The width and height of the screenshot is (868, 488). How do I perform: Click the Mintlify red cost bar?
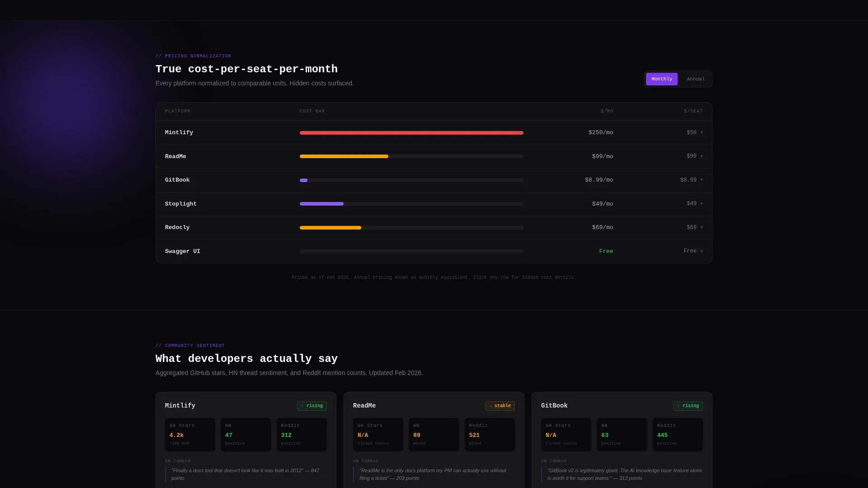411,133
